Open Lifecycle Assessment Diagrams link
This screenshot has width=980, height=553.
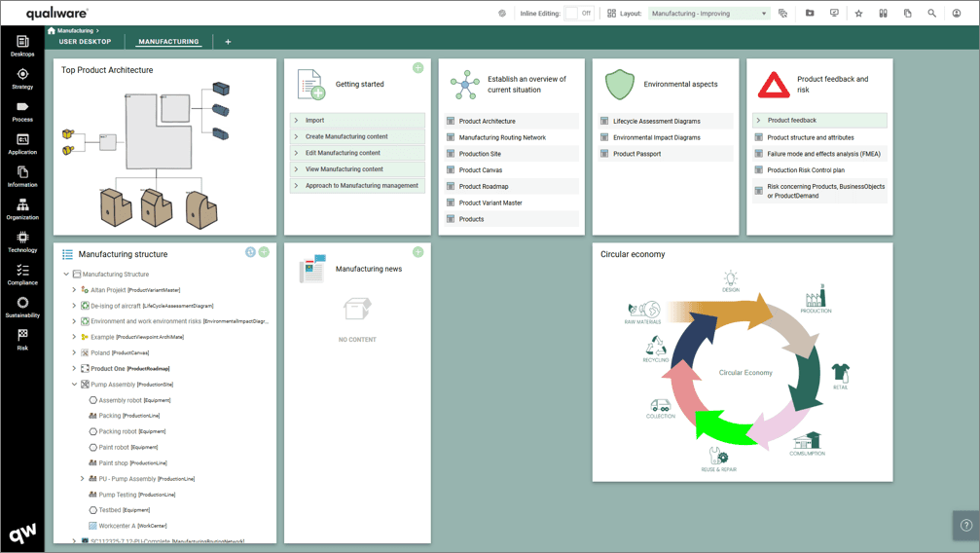click(x=656, y=122)
